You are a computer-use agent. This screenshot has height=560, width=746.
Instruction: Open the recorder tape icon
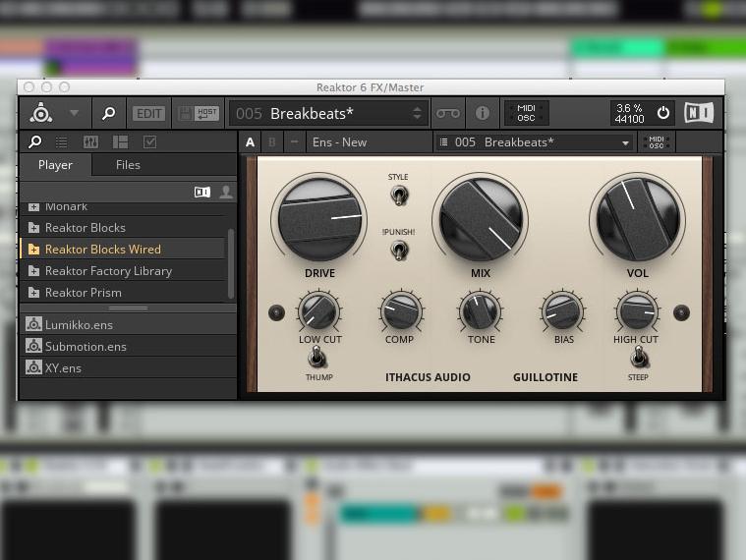(448, 113)
